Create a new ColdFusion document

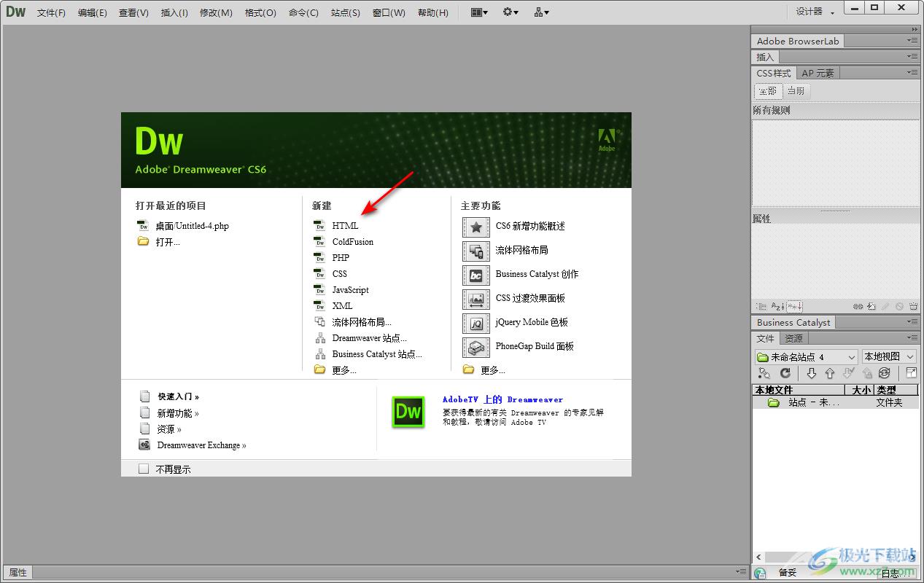point(353,242)
